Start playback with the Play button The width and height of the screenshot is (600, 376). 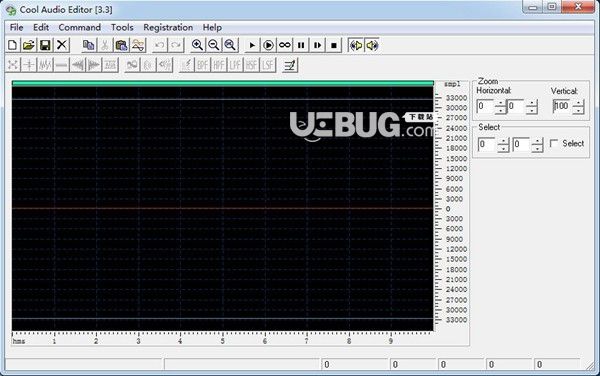pyautogui.click(x=252, y=45)
